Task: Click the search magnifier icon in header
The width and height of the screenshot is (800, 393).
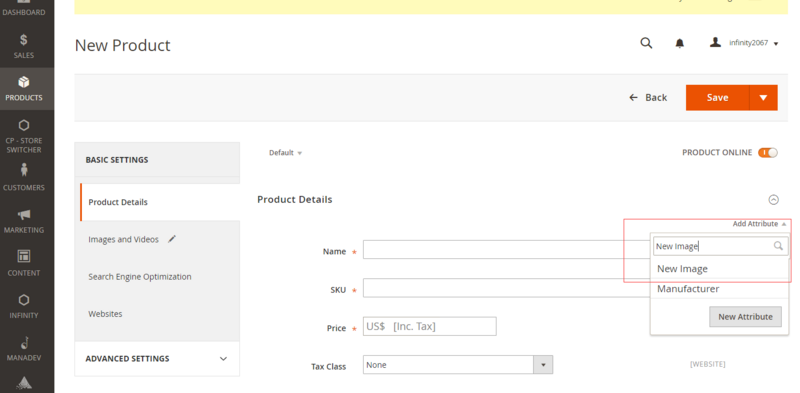Action: point(646,43)
